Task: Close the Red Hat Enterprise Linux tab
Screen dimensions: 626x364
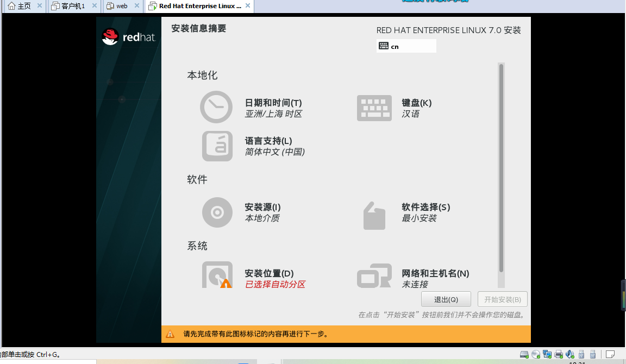Action: point(248,5)
